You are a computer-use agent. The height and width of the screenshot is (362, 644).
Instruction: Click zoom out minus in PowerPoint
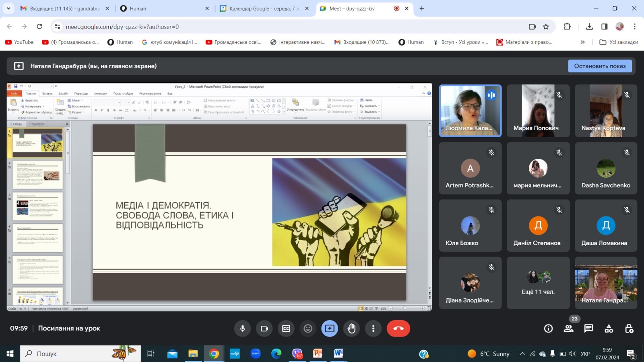pyautogui.click(x=390, y=309)
